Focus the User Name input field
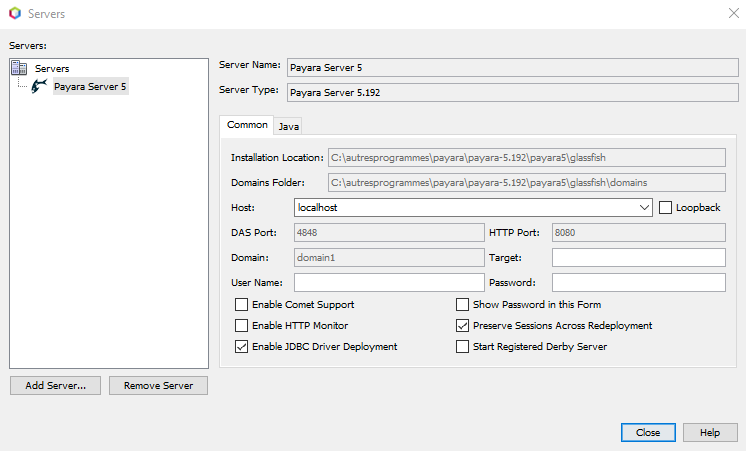This screenshot has width=746, height=451. coord(389,283)
